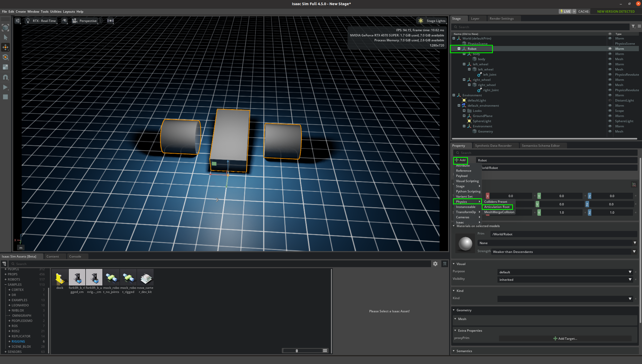642x364 pixels.
Task: Click the Play simulation icon in left toolbar
Action: pos(5,87)
